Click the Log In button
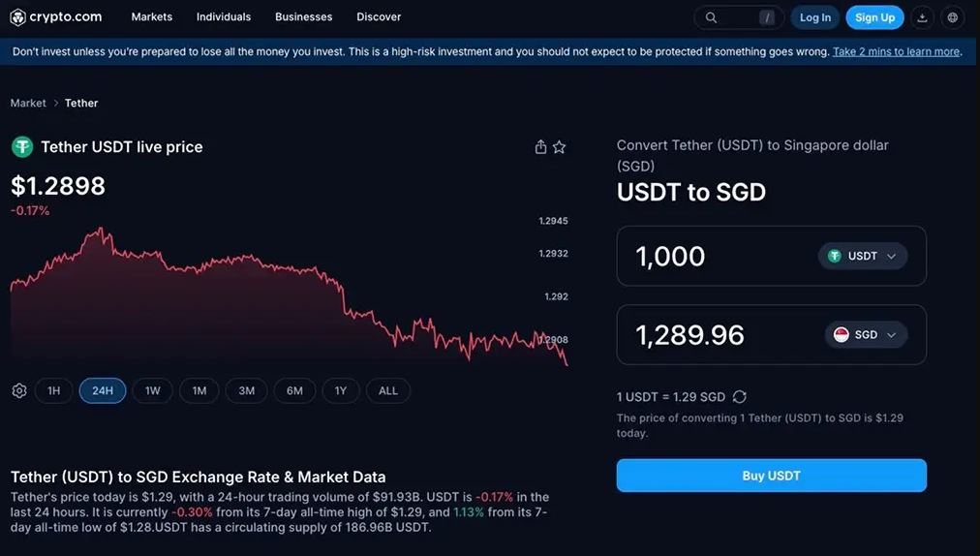 click(x=815, y=17)
